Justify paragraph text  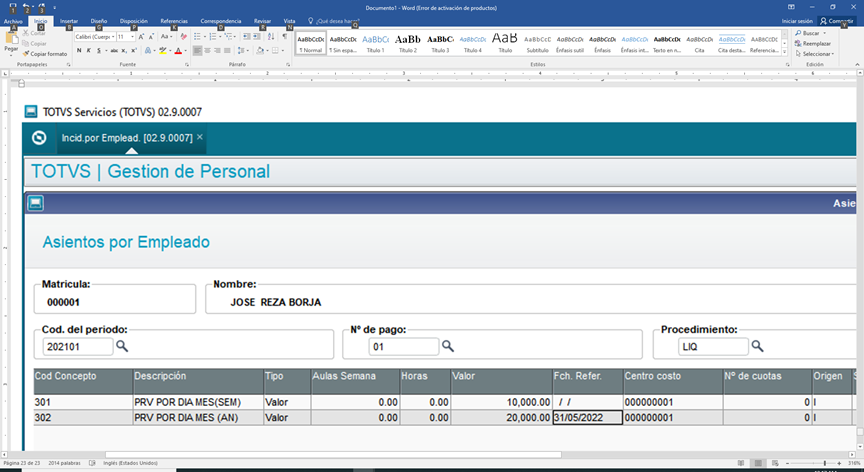(x=227, y=51)
